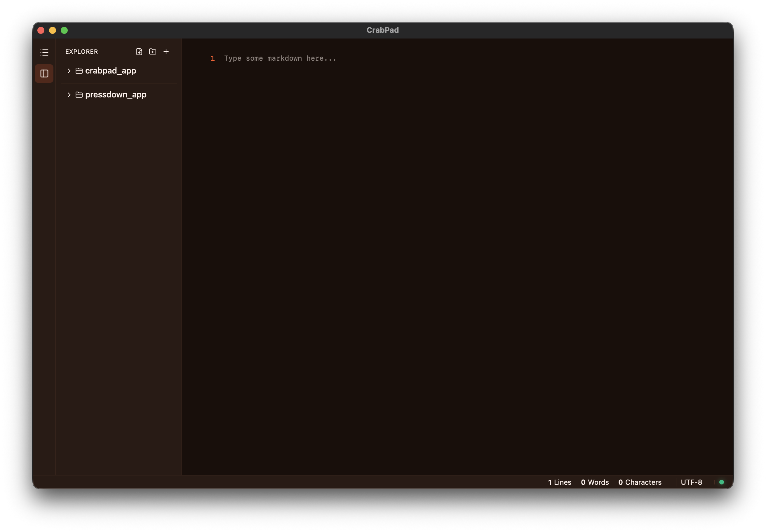Viewport: 766px width, 532px height.
Task: Click the 0 Words counter in the status bar
Action: tap(595, 482)
